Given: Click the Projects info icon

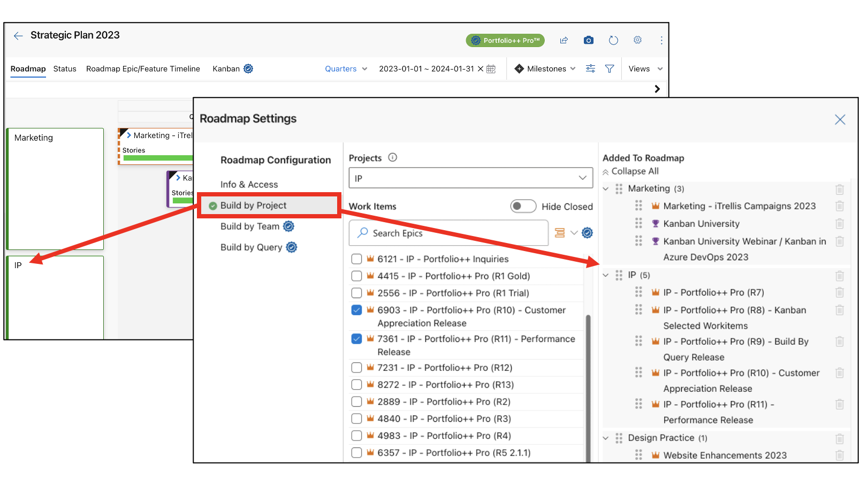Looking at the screenshot, I should 392,157.
